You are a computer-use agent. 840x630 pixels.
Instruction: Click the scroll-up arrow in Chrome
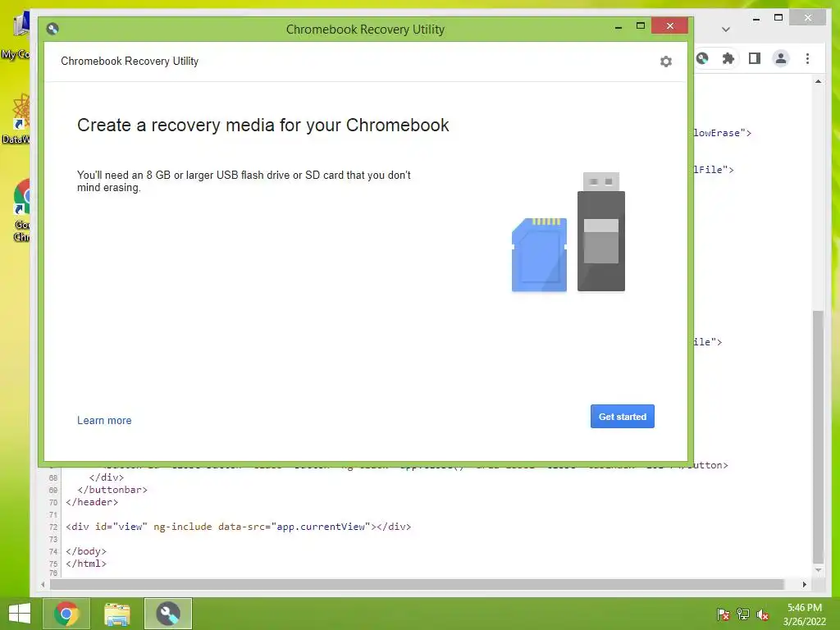tap(818, 81)
